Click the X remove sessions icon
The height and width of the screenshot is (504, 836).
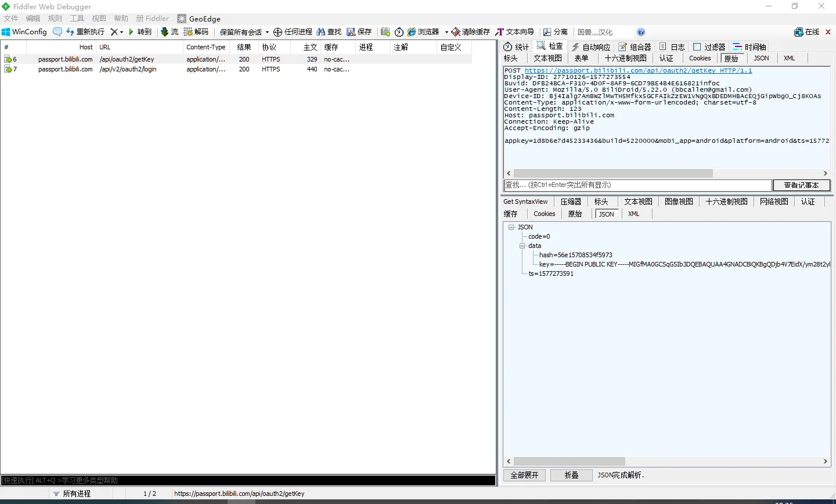[x=114, y=32]
